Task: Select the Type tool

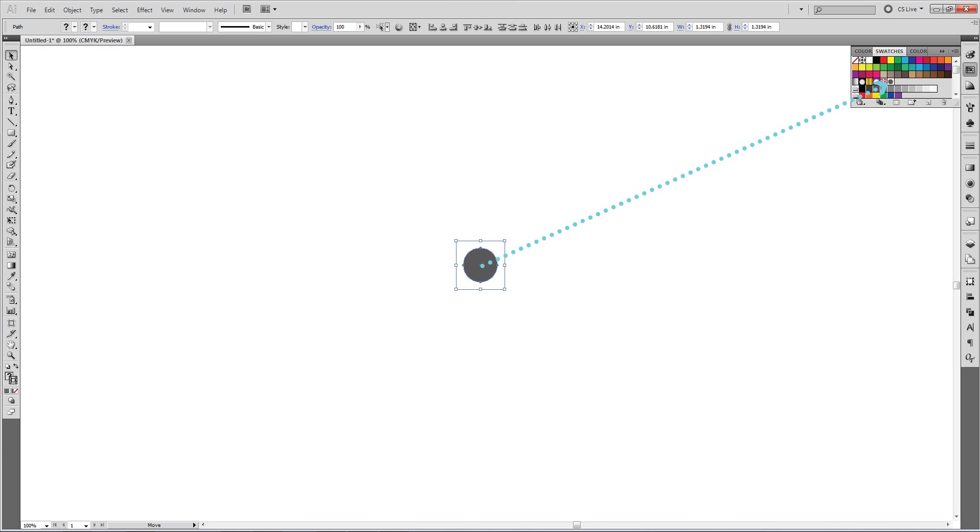Action: 11,111
